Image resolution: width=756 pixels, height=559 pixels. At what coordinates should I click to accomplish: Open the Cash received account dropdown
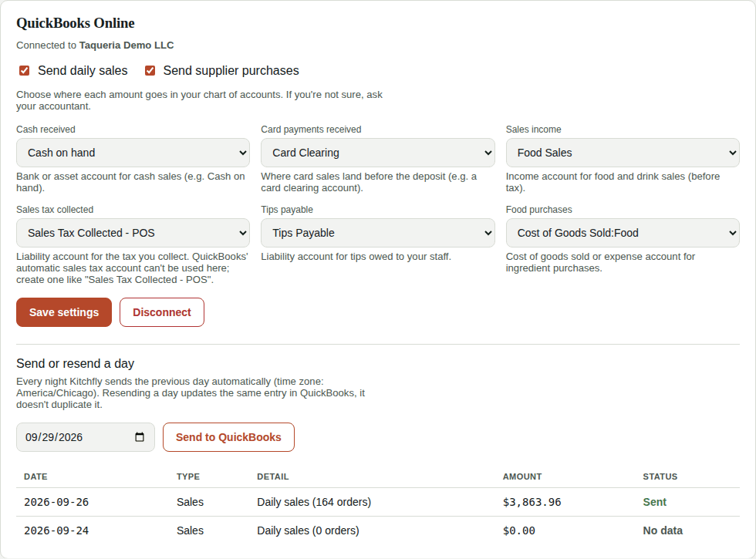pos(133,153)
